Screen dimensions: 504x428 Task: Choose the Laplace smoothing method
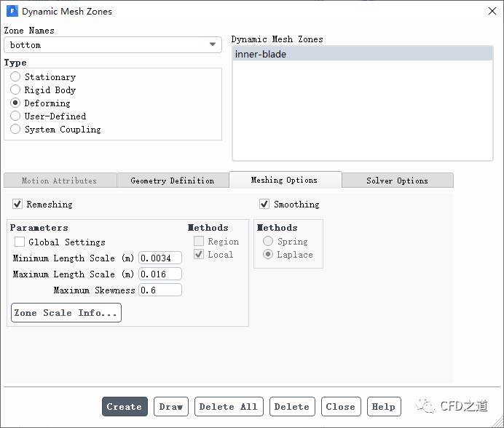pos(268,254)
